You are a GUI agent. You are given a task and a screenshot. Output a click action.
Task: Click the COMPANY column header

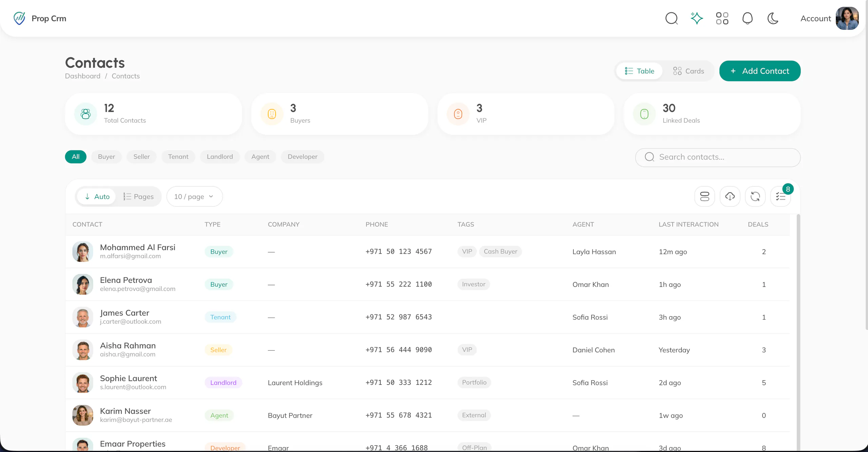click(283, 224)
